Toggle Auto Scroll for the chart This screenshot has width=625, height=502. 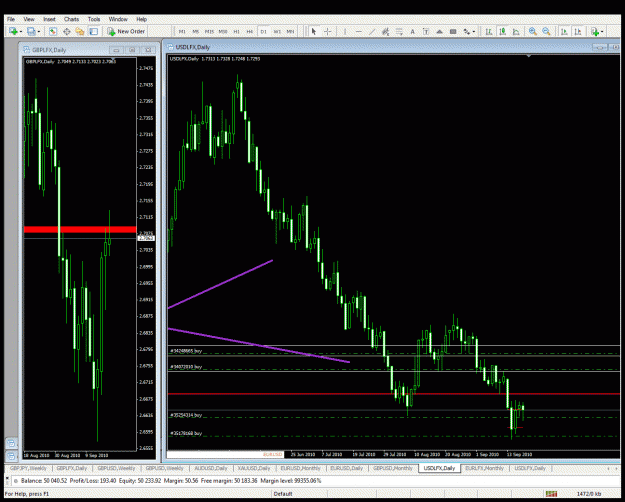(564, 31)
